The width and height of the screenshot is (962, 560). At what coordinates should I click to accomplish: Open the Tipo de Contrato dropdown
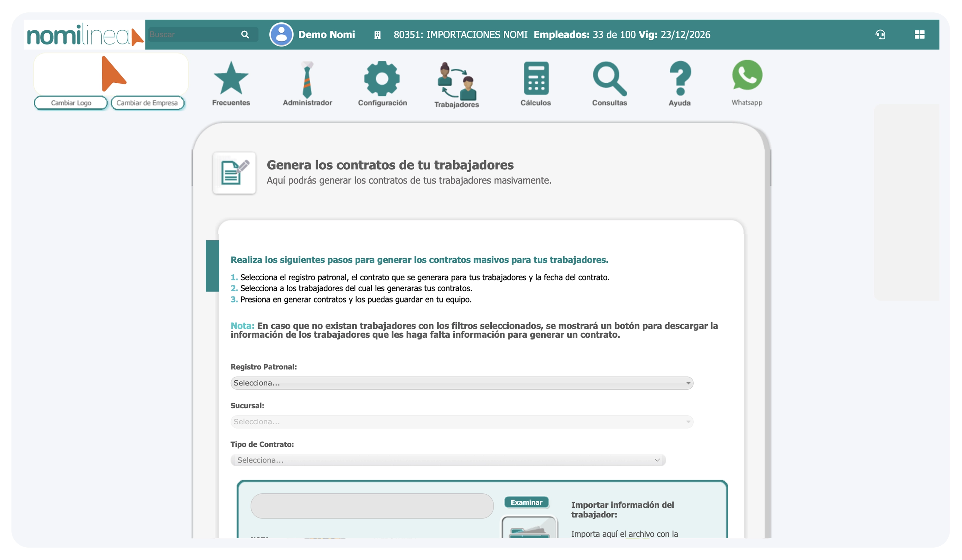coord(447,460)
